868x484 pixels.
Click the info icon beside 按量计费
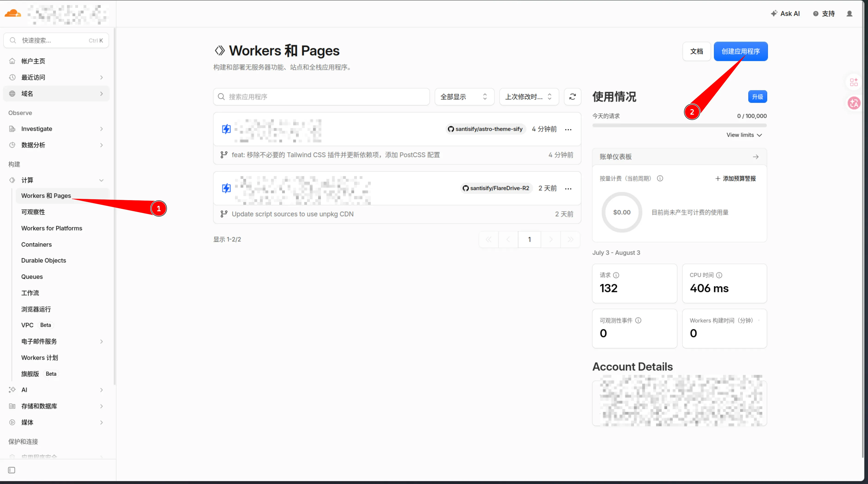coord(660,178)
